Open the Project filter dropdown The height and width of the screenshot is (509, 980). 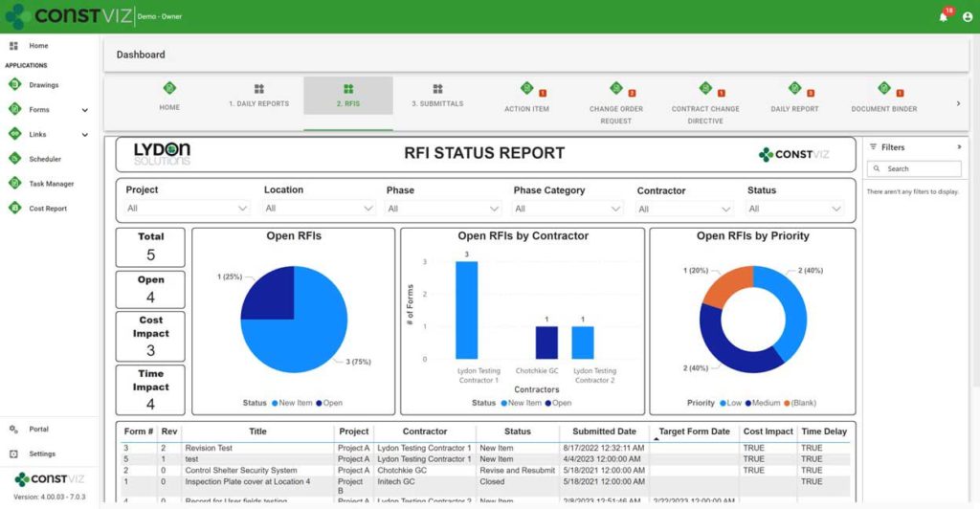(x=188, y=209)
